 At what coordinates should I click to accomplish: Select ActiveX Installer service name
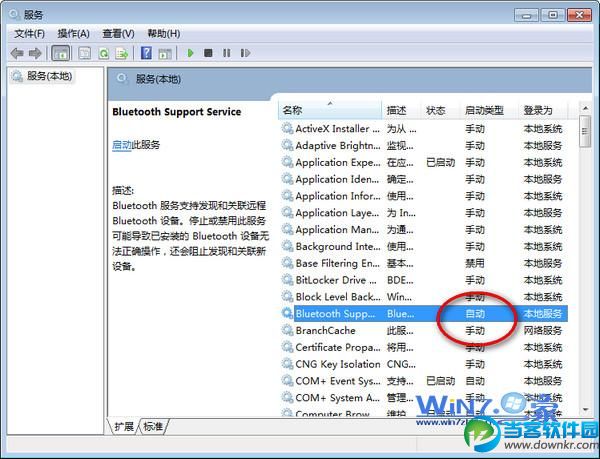point(338,129)
